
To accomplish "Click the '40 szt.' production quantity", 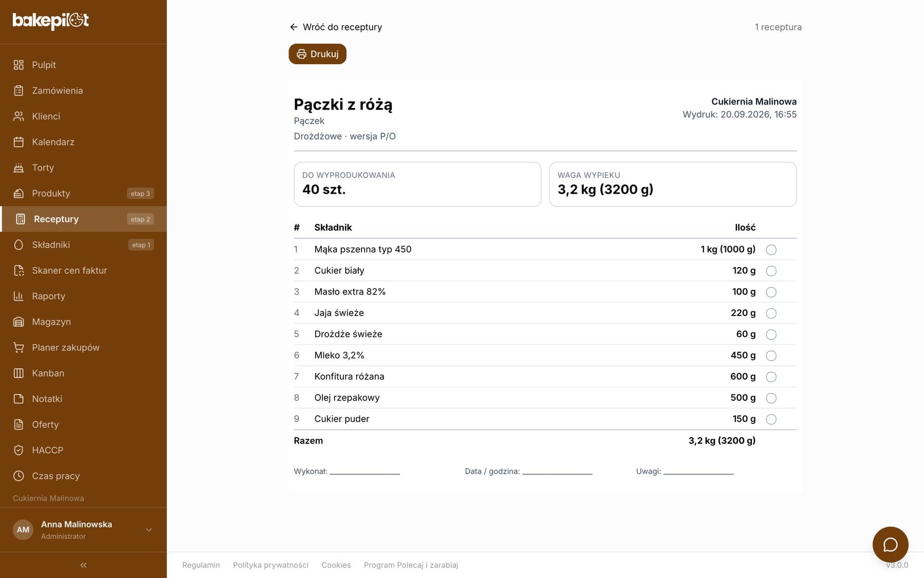I will coord(324,190).
